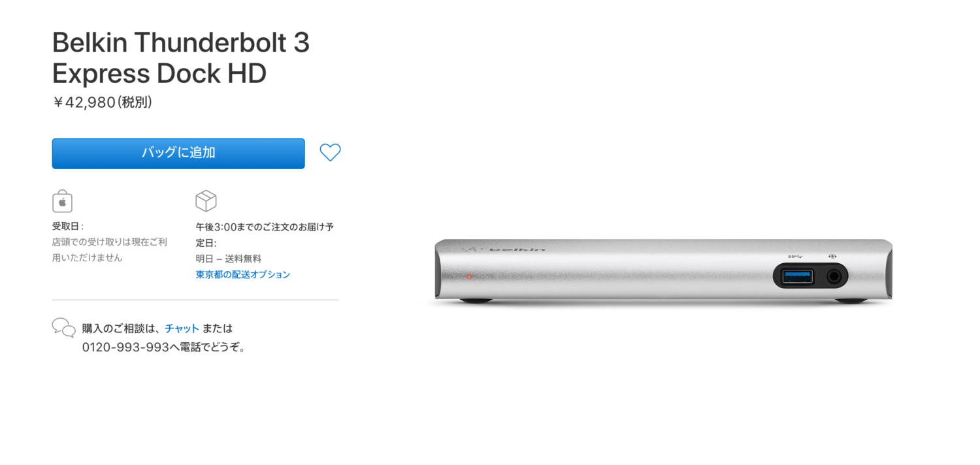Click the SS USB 3.0 label on the dock

pos(794,256)
